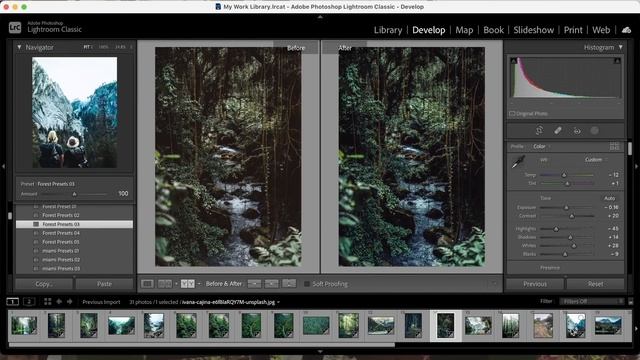Open the profile browser grid icon
Viewport: 640px width, 360px height.
614,146
